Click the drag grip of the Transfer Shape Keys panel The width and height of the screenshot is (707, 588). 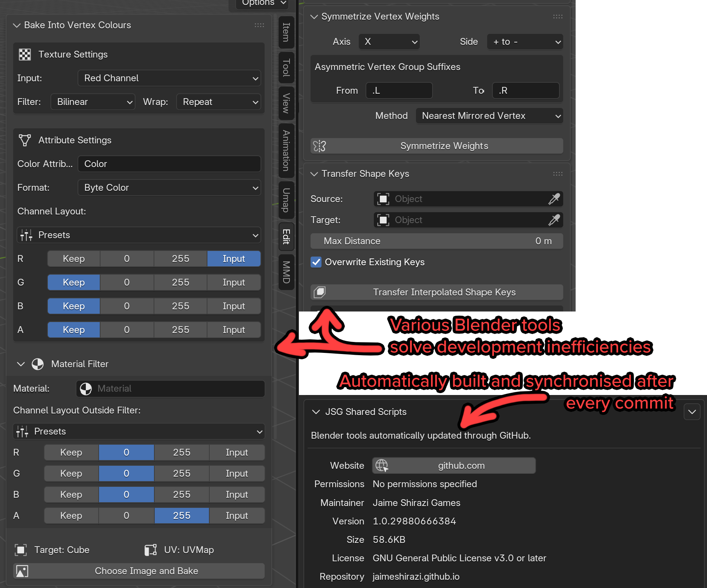tap(558, 174)
